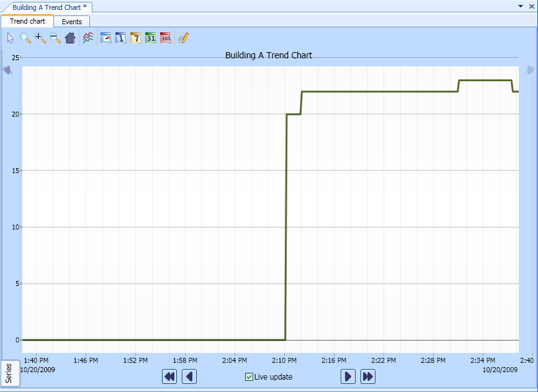Click the 2:22 PM time axis label
The width and height of the screenshot is (538, 392).
coord(383,360)
